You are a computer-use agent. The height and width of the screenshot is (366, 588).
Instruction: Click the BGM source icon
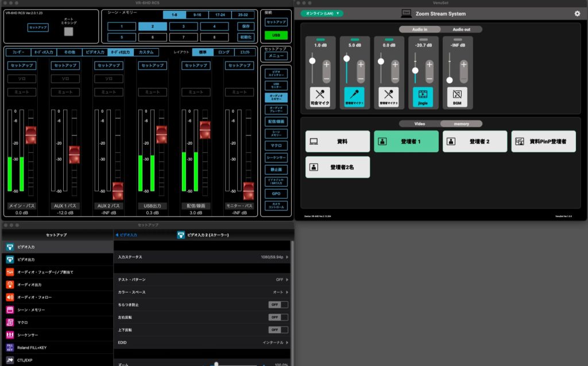(458, 95)
